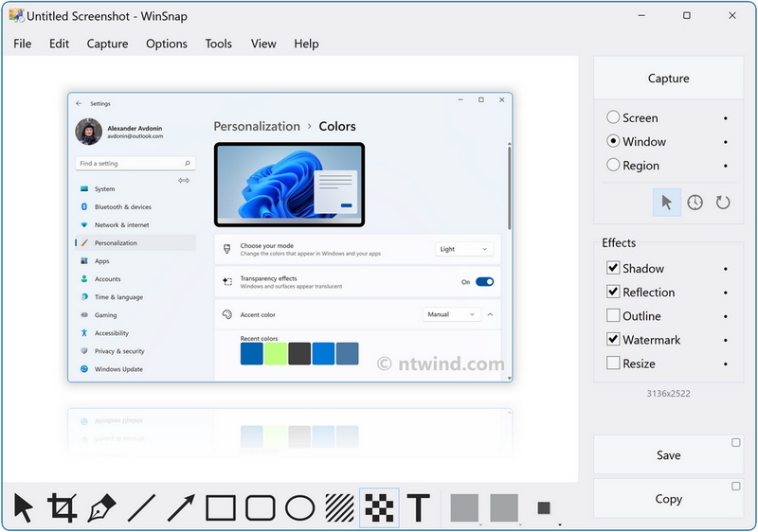Click the Find a setting search field
Viewport: 758px width, 532px height.
[135, 163]
